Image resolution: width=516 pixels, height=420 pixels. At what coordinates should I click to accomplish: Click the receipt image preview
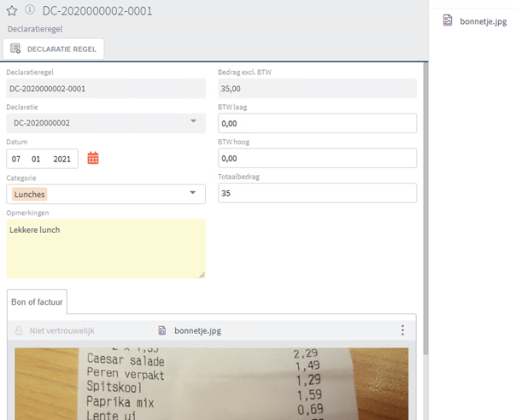click(x=211, y=382)
